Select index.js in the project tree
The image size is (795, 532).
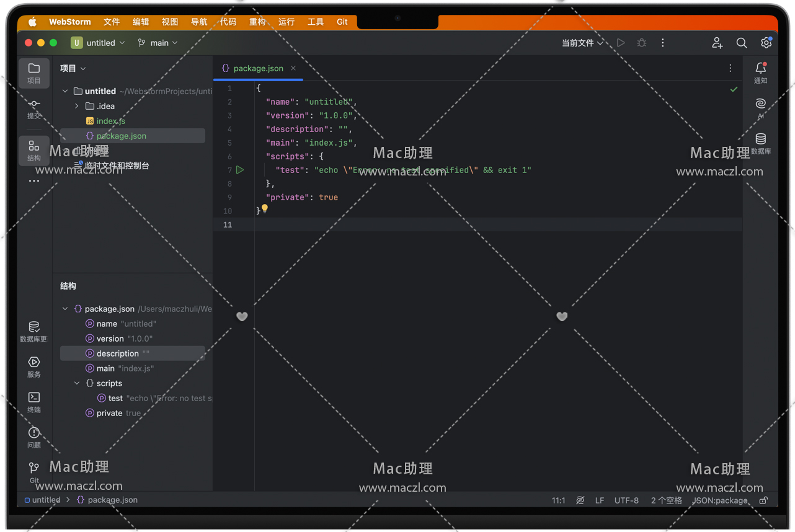110,121
